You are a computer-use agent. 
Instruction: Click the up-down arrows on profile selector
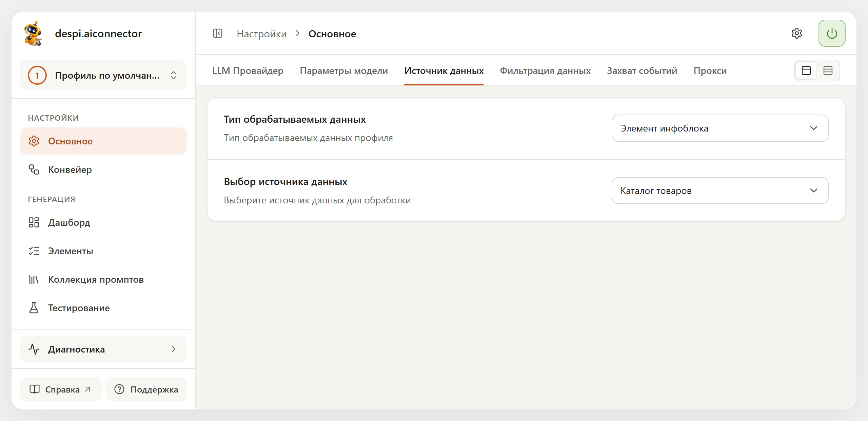pos(174,75)
